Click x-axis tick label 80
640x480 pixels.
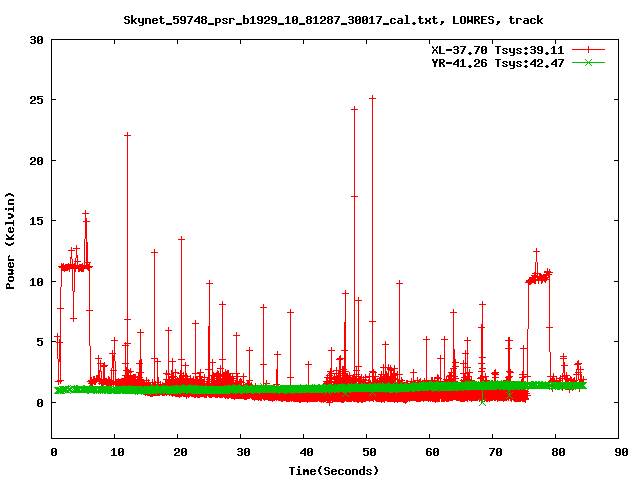coord(558,452)
